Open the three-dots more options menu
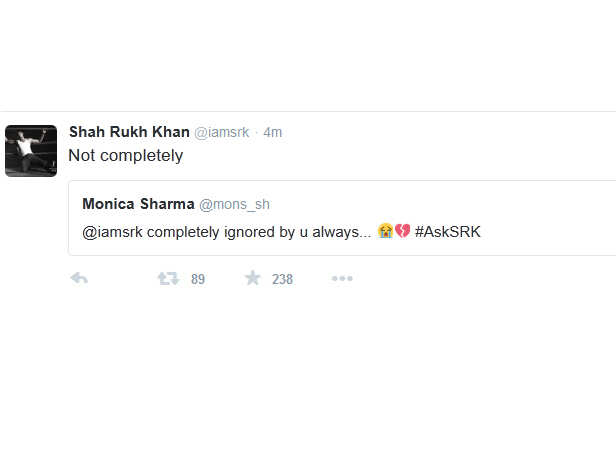The image size is (616, 450). (x=342, y=279)
